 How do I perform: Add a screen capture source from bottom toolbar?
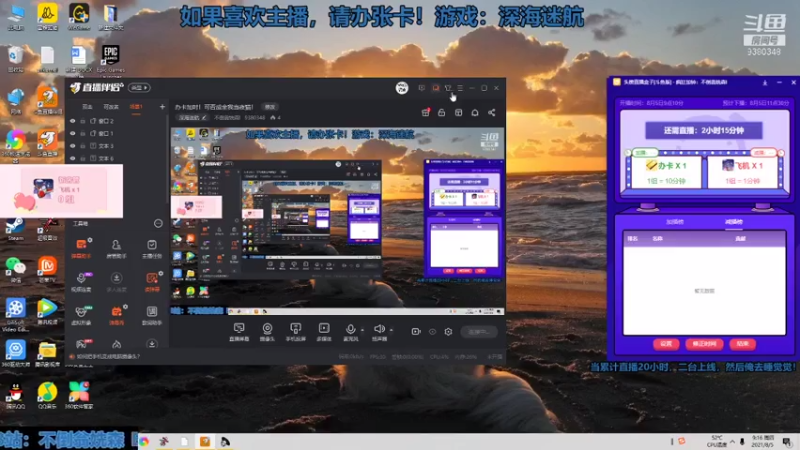click(239, 332)
